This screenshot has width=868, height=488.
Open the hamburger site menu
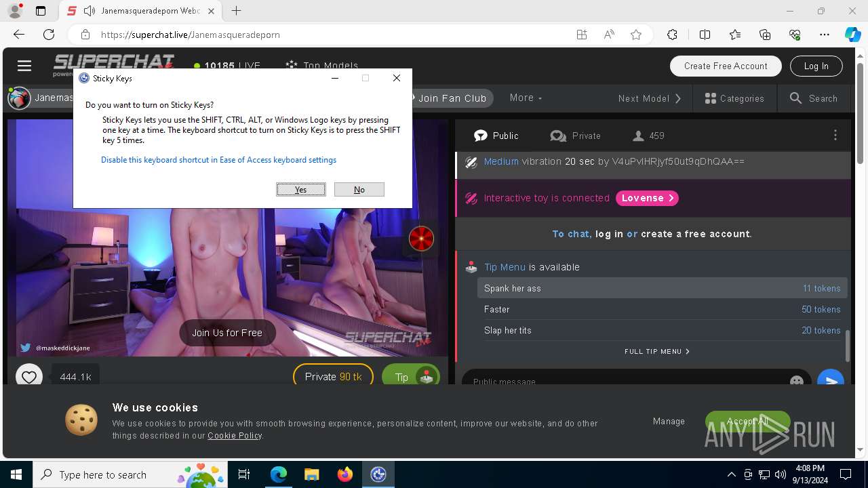click(24, 66)
